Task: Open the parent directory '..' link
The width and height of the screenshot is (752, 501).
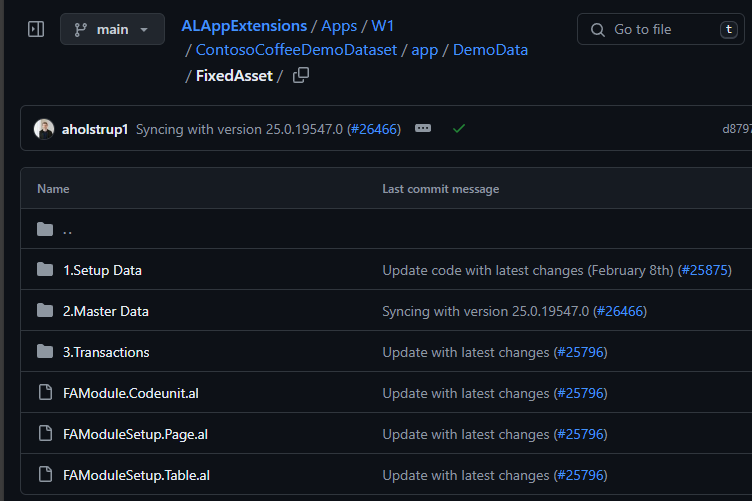Action: (x=68, y=230)
